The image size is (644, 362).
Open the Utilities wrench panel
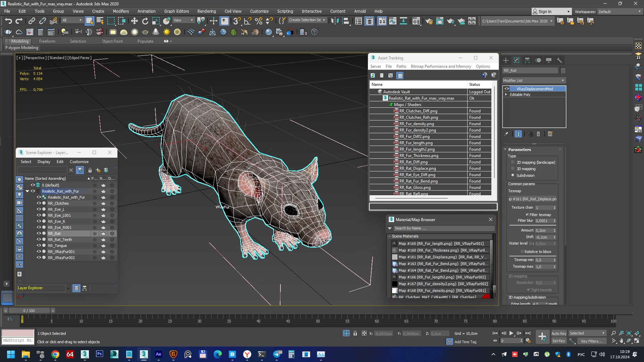(559, 60)
